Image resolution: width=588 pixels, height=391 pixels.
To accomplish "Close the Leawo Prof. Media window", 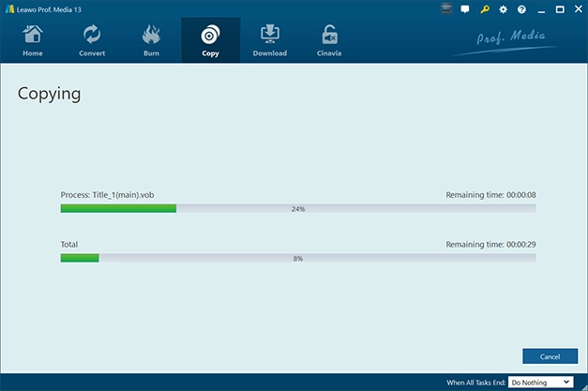I will pyautogui.click(x=577, y=9).
